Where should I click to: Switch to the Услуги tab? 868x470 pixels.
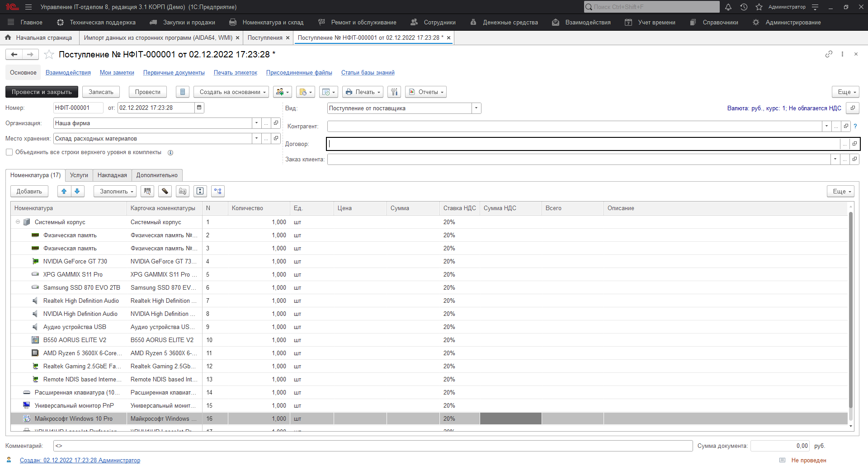pyautogui.click(x=79, y=175)
